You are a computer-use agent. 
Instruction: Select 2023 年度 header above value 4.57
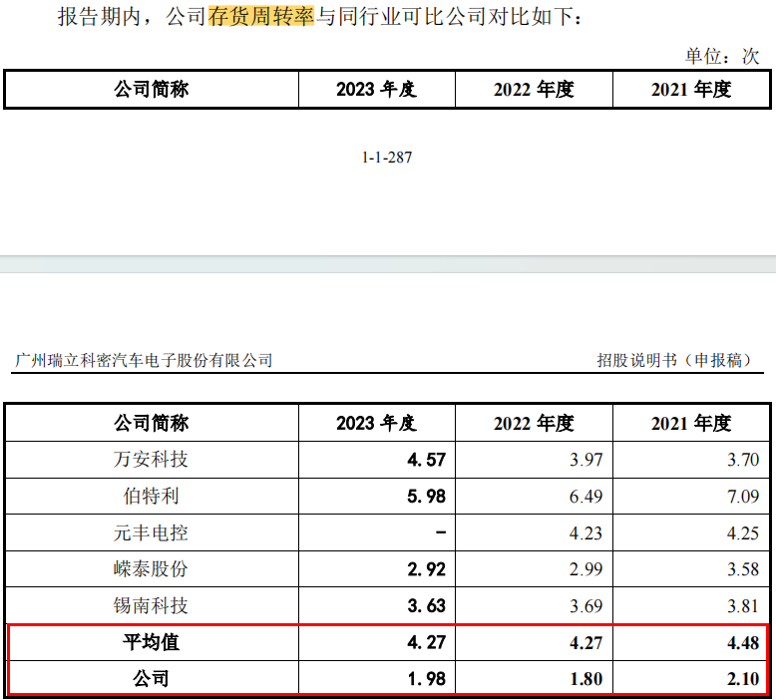(377, 423)
